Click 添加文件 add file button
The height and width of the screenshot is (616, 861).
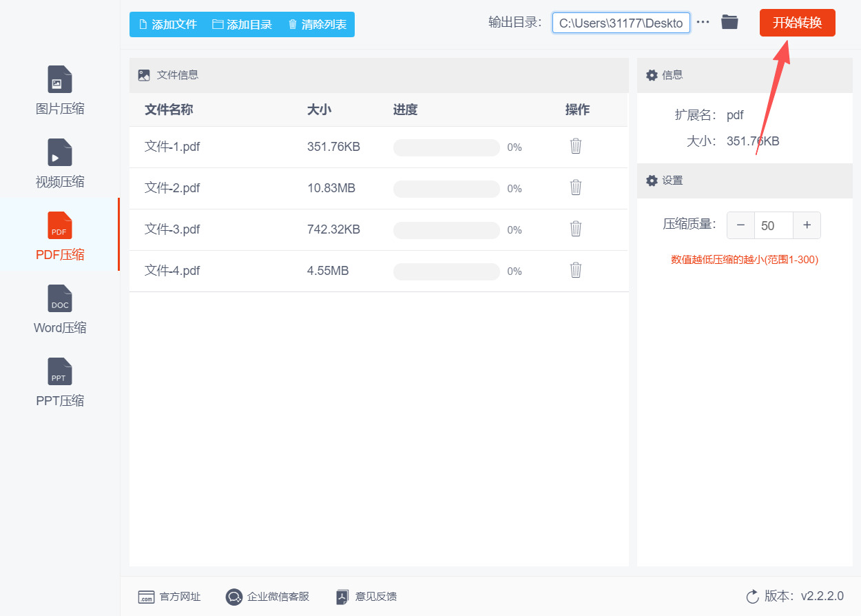click(168, 24)
